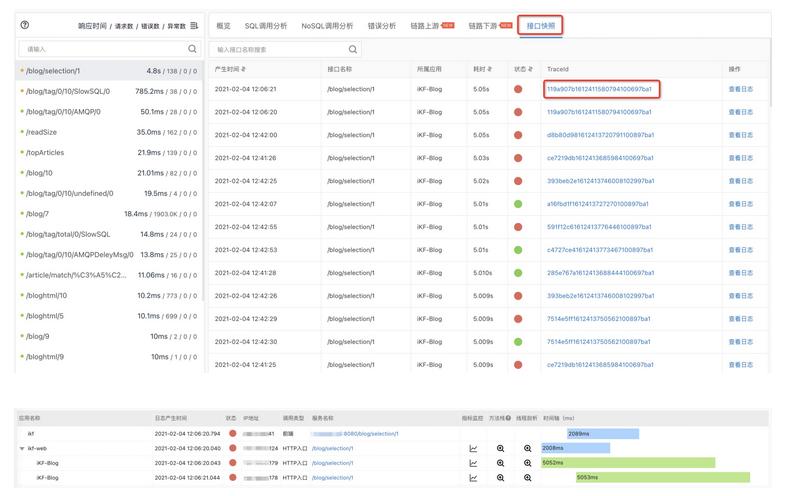Select /blog/selection/1 in interface list

[109, 71]
